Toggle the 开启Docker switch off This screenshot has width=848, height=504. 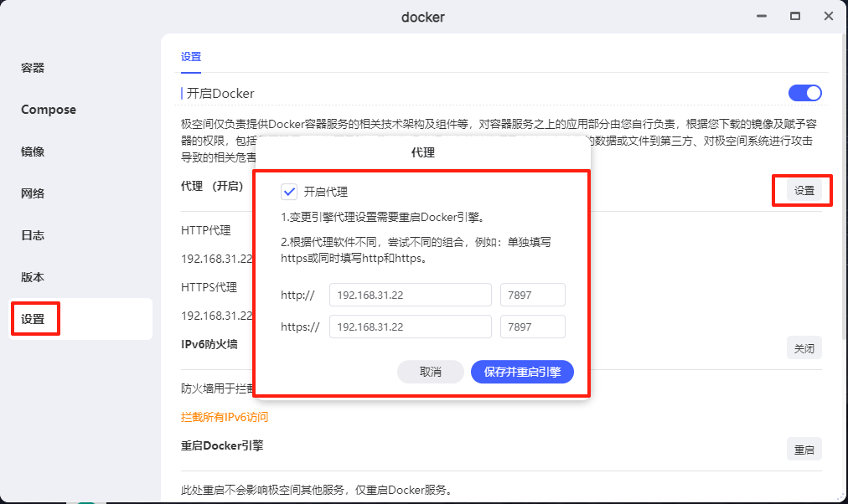[x=804, y=93]
